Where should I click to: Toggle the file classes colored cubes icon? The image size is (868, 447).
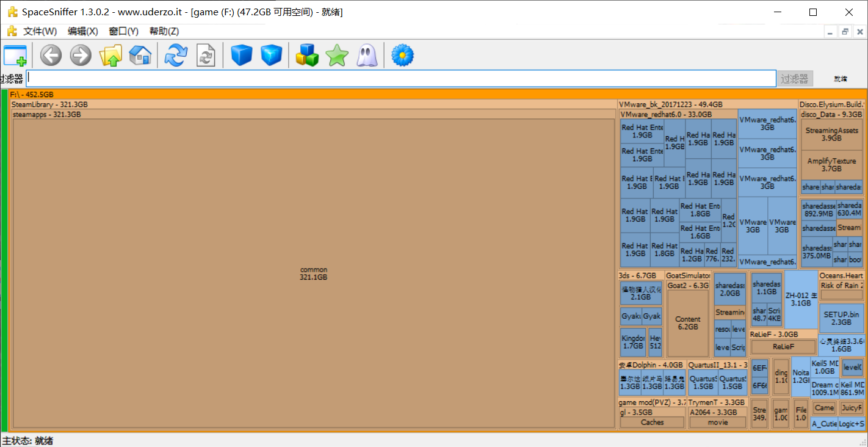click(307, 56)
